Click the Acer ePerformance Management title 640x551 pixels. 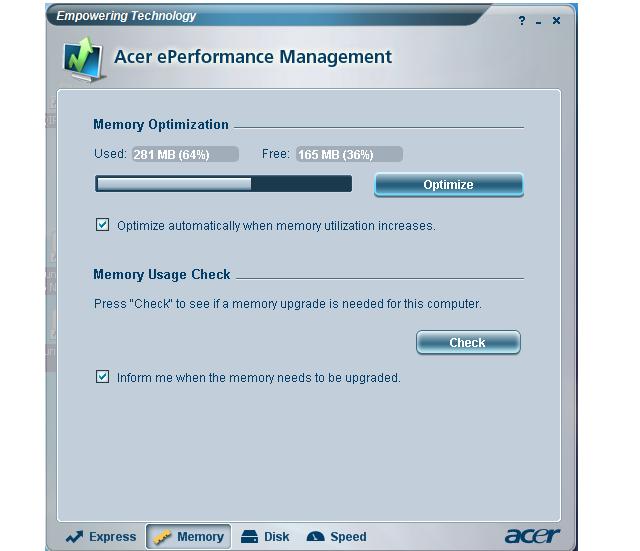253,57
